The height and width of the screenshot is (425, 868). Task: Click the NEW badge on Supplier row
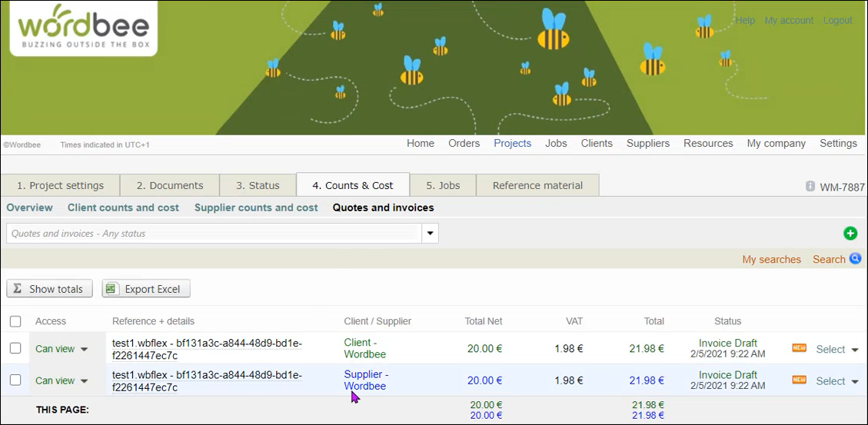pyautogui.click(x=799, y=380)
